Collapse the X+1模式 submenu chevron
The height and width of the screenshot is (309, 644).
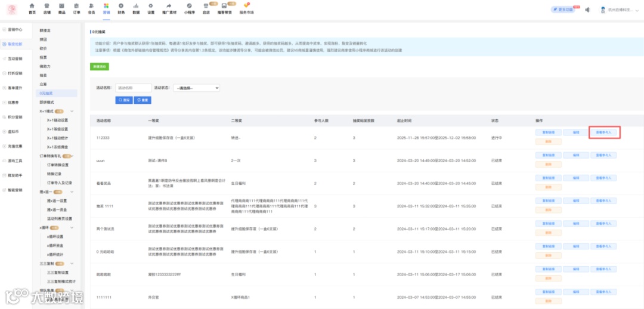(x=72, y=111)
